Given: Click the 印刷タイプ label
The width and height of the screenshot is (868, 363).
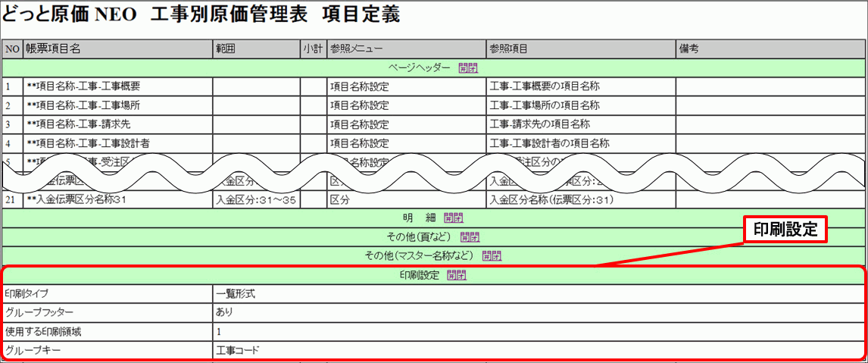Looking at the screenshot, I should tap(27, 294).
